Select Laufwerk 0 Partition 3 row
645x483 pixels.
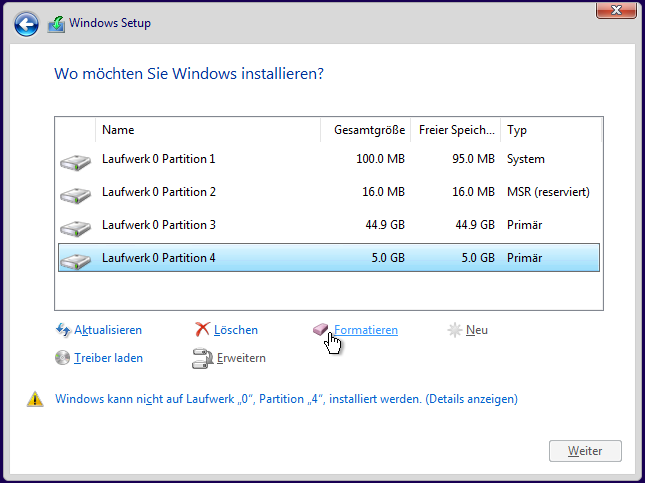tap(329, 225)
